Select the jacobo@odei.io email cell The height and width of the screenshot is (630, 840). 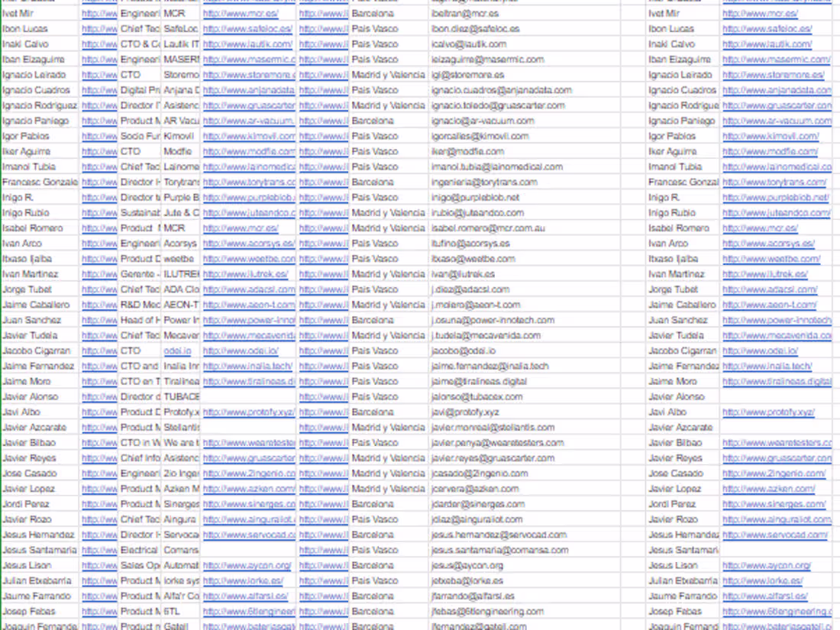coord(464,351)
